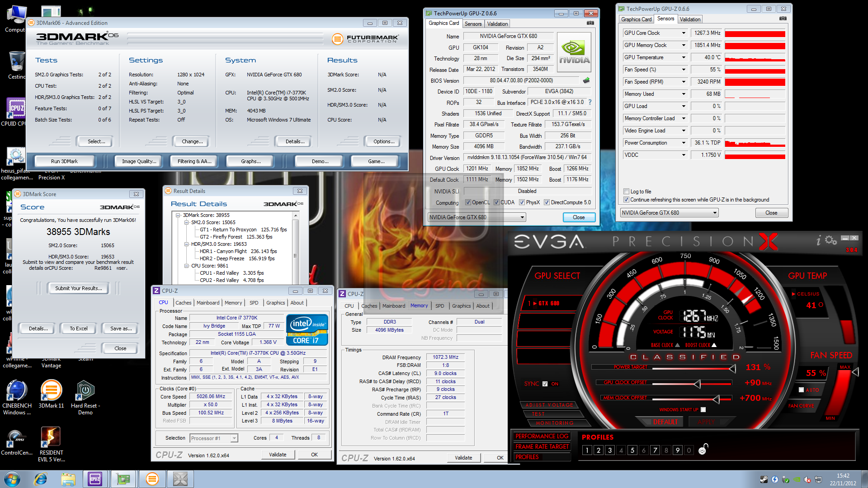868x488 pixels.
Task: Open EVGA Precision X info icon
Action: tap(818, 241)
